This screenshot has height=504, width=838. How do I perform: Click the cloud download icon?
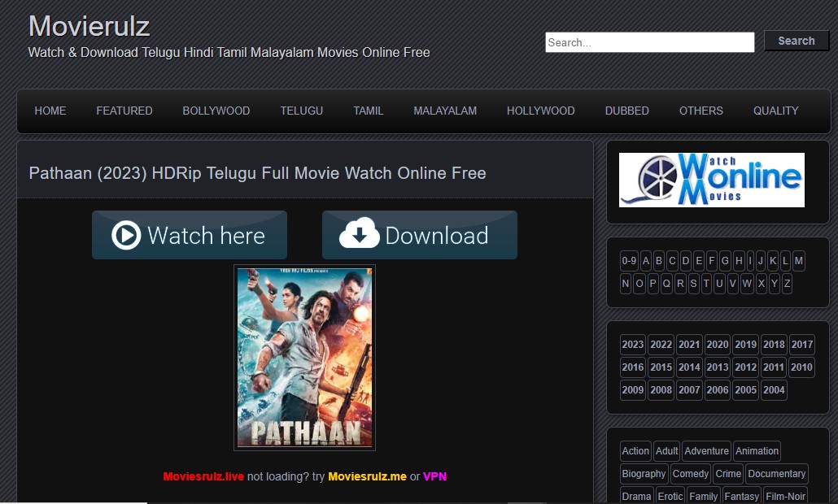pyautogui.click(x=359, y=232)
